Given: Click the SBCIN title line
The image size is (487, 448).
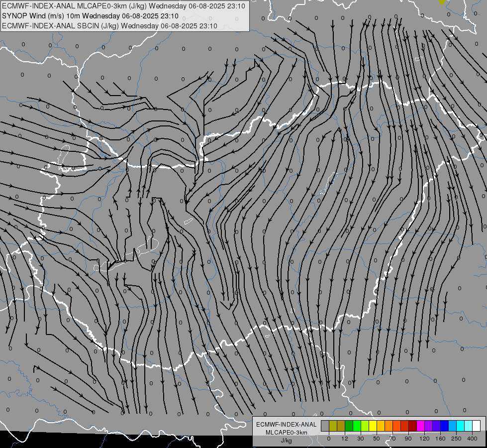Looking at the screenshot, I should [109, 26].
